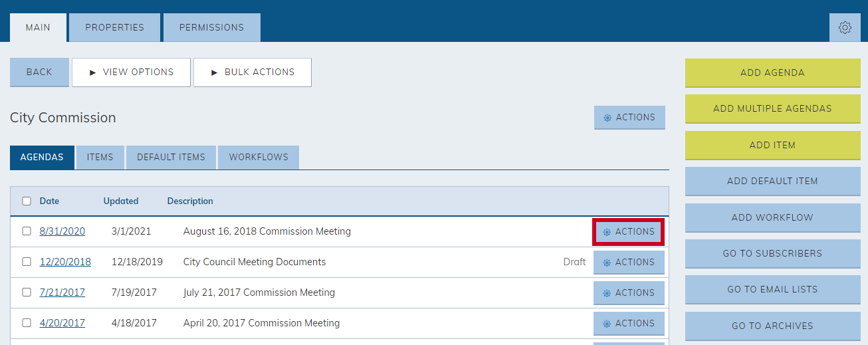Click the Add Workflow button

(x=772, y=218)
